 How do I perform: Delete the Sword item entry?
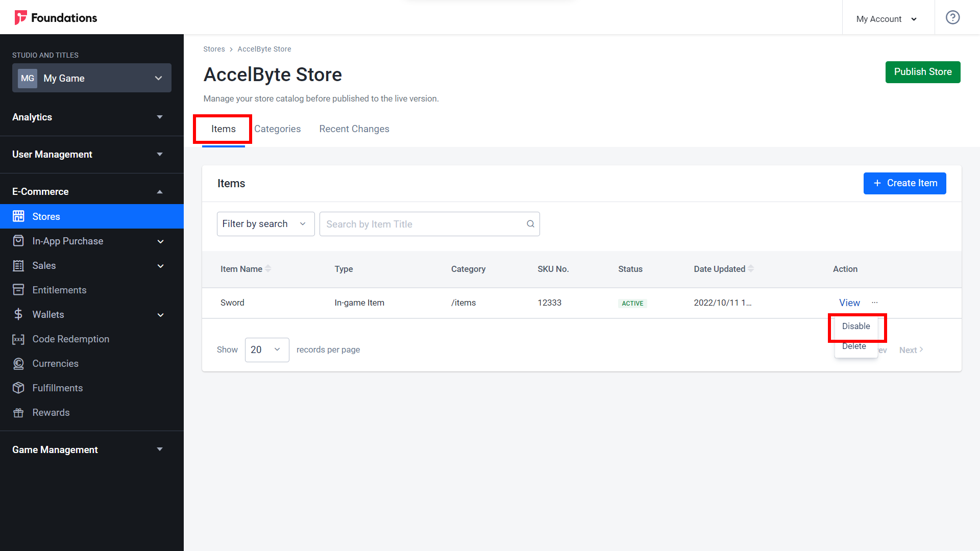[854, 346]
